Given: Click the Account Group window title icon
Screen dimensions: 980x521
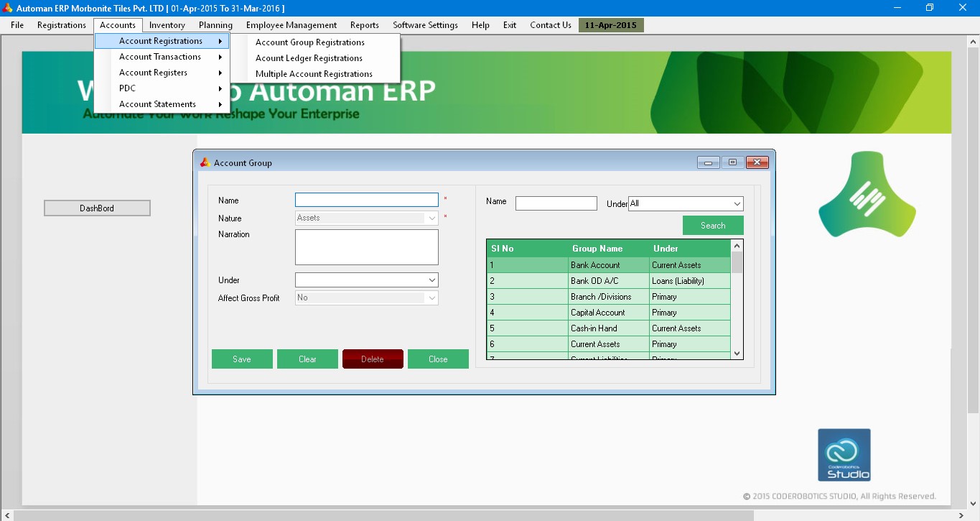Looking at the screenshot, I should [205, 163].
